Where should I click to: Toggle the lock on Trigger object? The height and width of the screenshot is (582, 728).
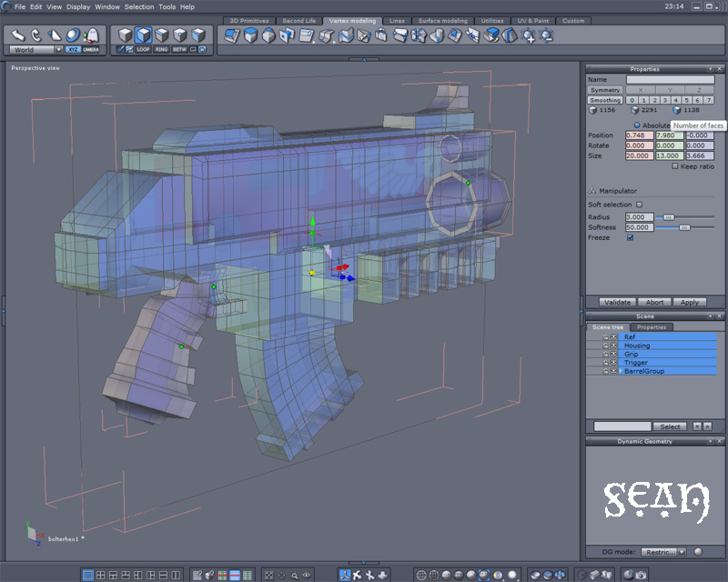click(605, 363)
